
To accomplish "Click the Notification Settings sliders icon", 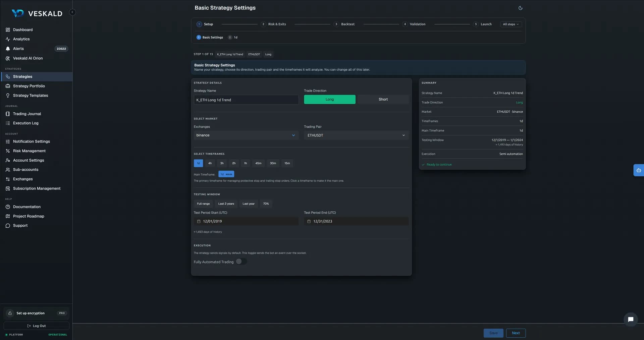I will (x=8, y=141).
